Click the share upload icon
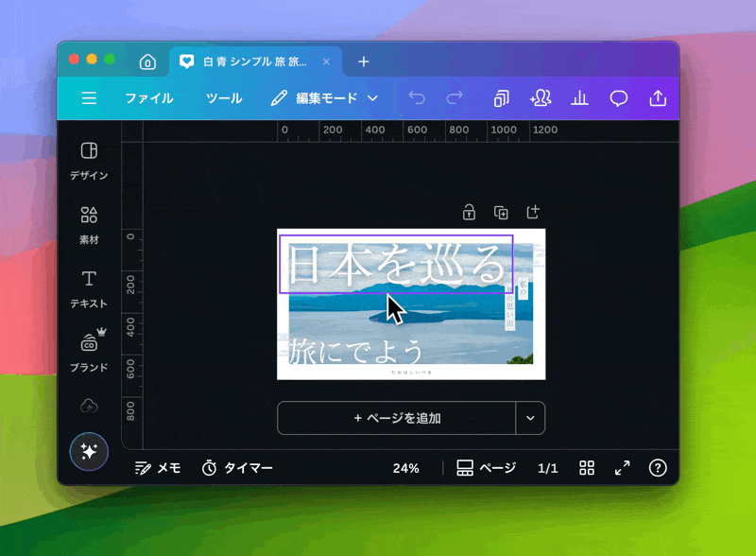756x556 pixels. tap(658, 98)
